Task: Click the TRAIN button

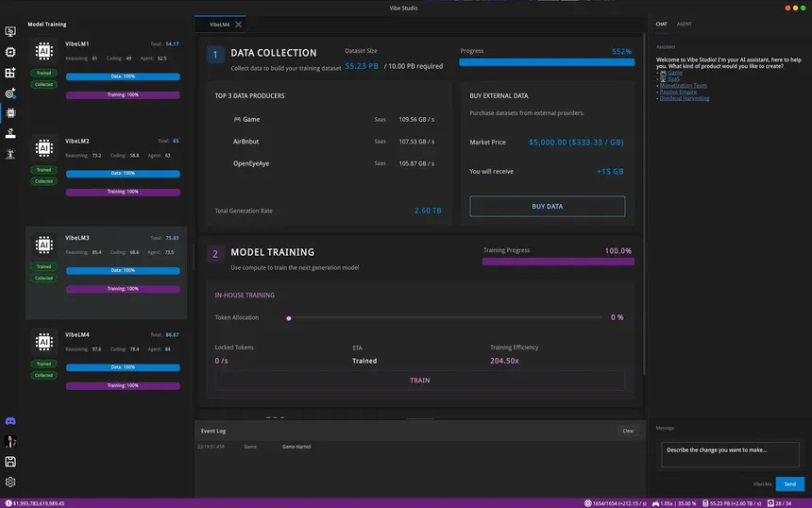Action: (419, 381)
